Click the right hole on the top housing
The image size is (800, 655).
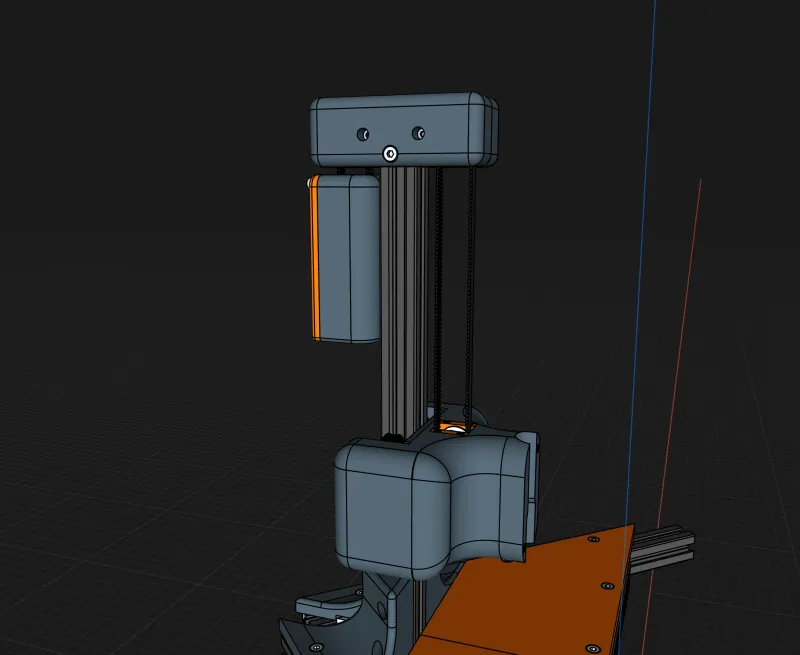(420, 133)
